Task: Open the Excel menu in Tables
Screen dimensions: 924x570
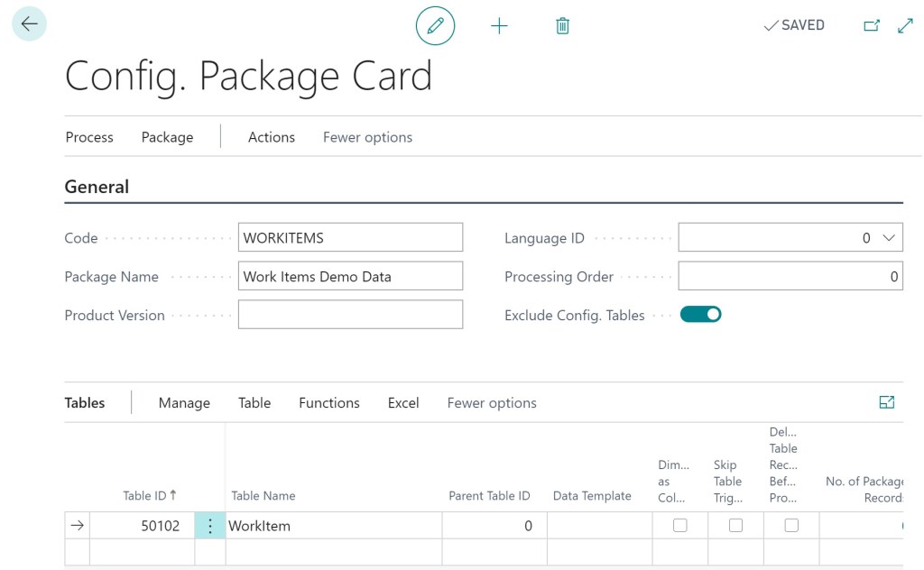Action: click(x=402, y=403)
